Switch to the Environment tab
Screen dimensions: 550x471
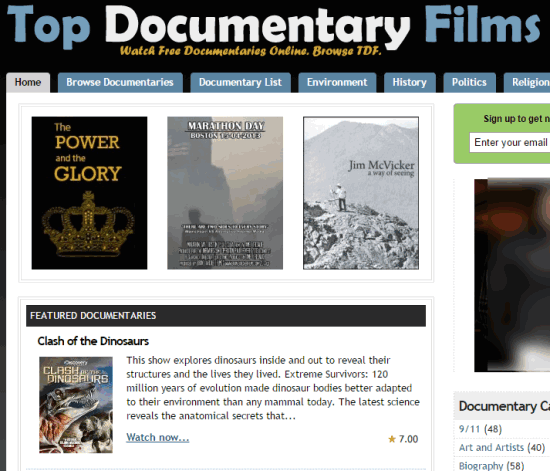[337, 83]
